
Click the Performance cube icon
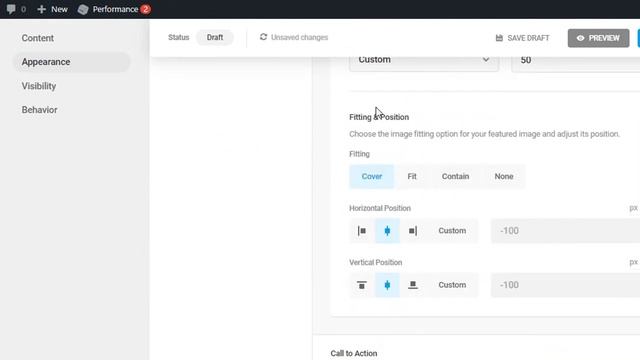click(83, 9)
